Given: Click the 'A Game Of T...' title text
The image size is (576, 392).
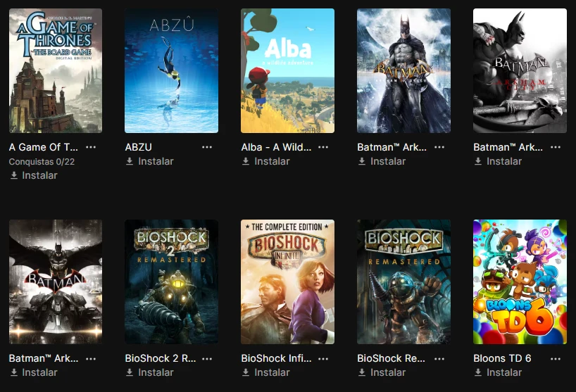Looking at the screenshot, I should click(44, 147).
